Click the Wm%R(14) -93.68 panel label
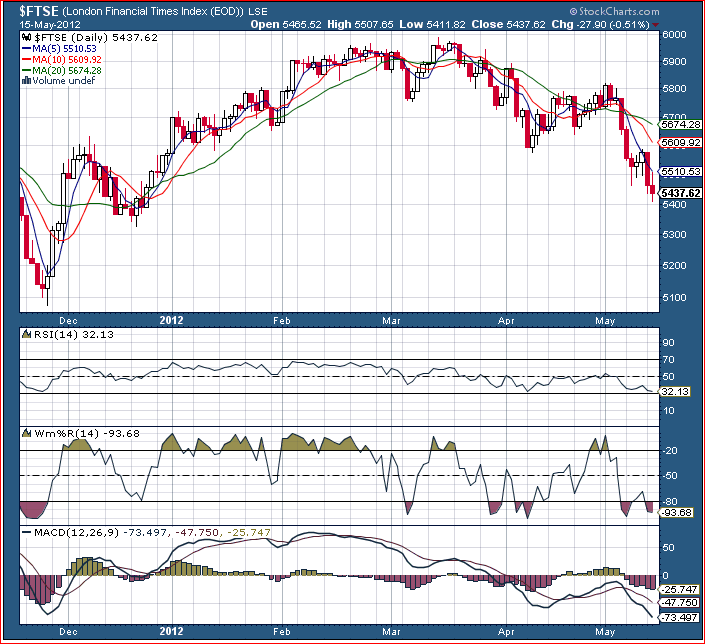Viewport: 705px width, 644px height. tap(87, 434)
